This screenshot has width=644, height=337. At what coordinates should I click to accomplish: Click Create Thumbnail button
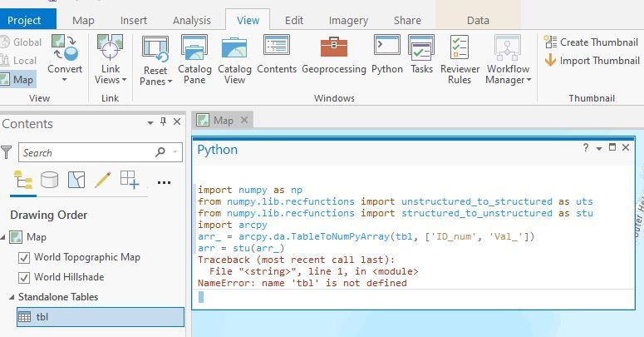pyautogui.click(x=591, y=42)
